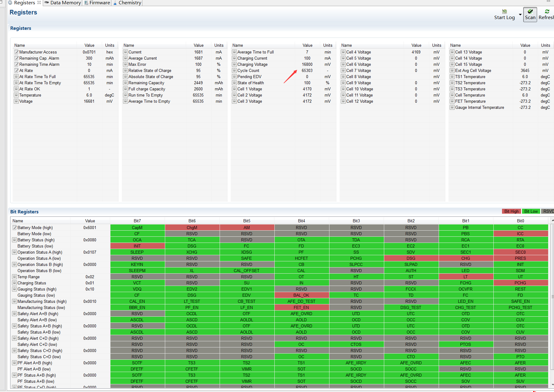Open the Firmware tab

tap(97, 3)
